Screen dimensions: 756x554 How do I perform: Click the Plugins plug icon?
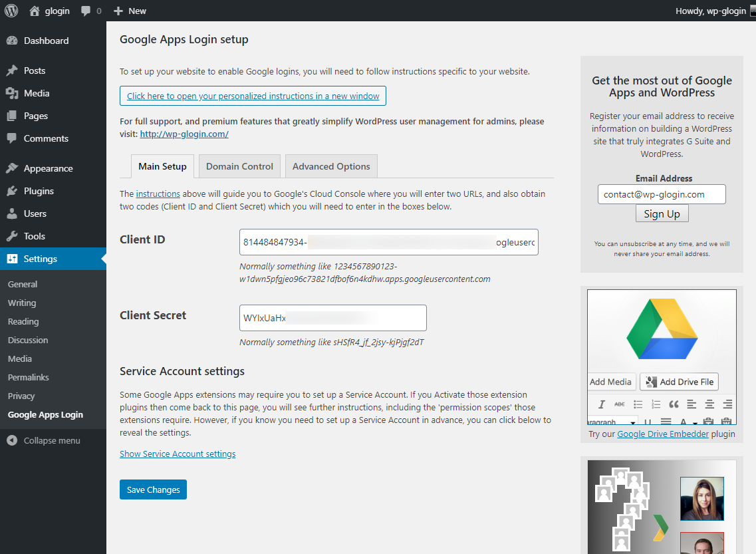pyautogui.click(x=12, y=191)
